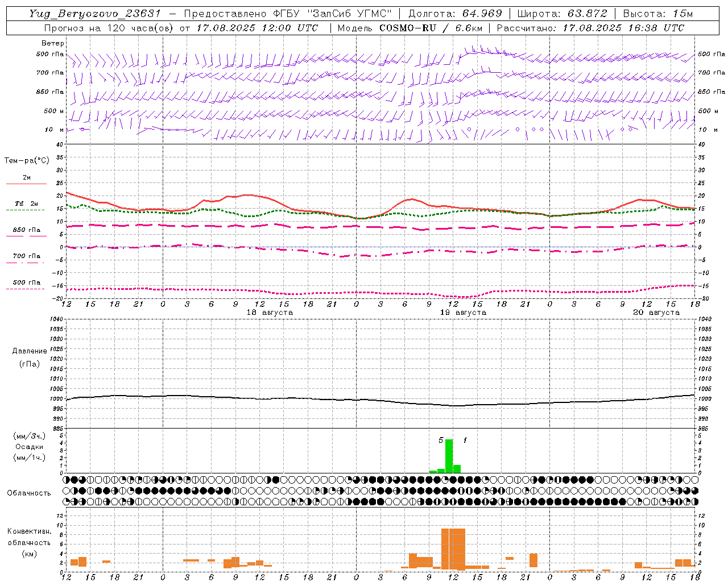Click the precipitation total value 1

click(x=465, y=440)
